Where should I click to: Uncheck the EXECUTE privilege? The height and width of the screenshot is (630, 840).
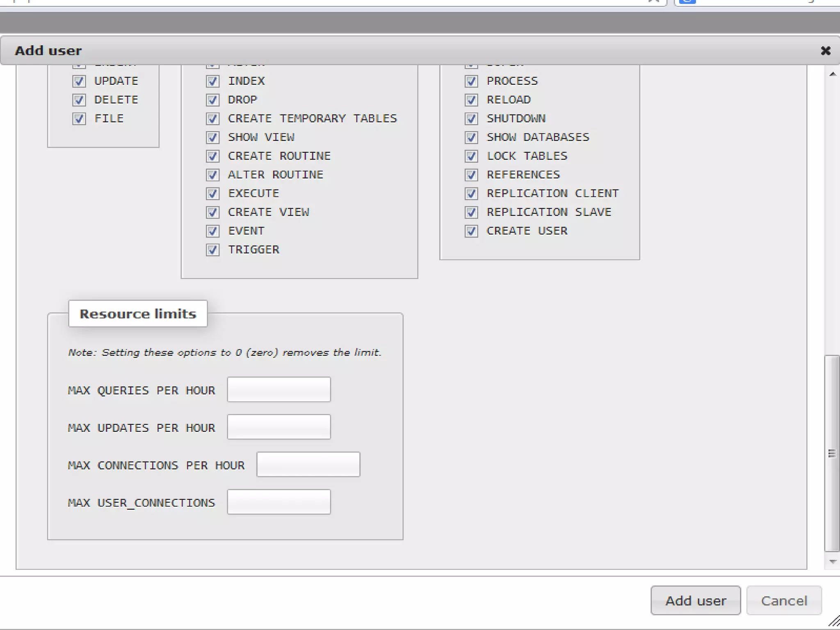(x=212, y=194)
